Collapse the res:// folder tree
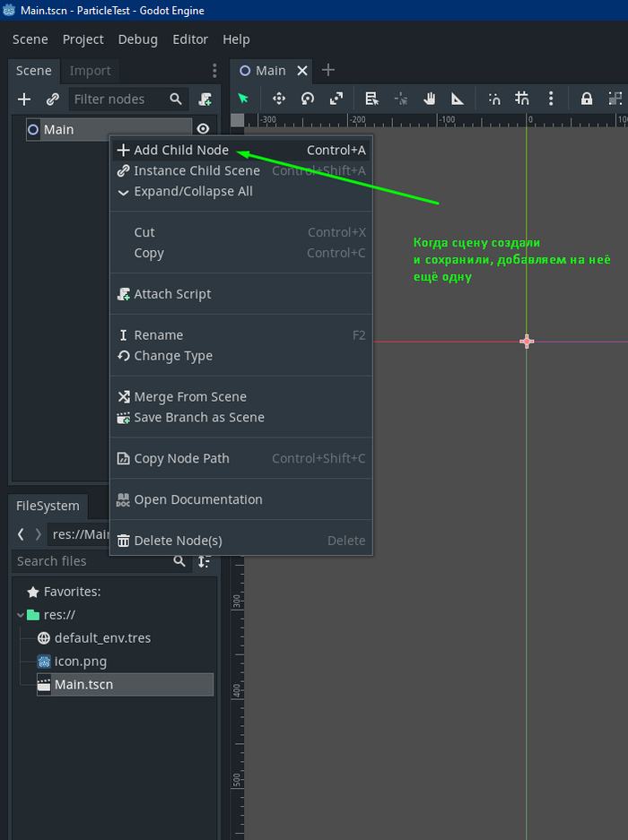The height and width of the screenshot is (840, 628). 20,615
